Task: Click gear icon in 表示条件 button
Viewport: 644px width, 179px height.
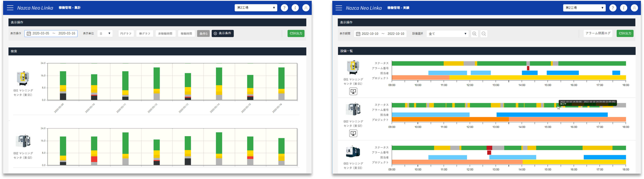Action: (215, 33)
